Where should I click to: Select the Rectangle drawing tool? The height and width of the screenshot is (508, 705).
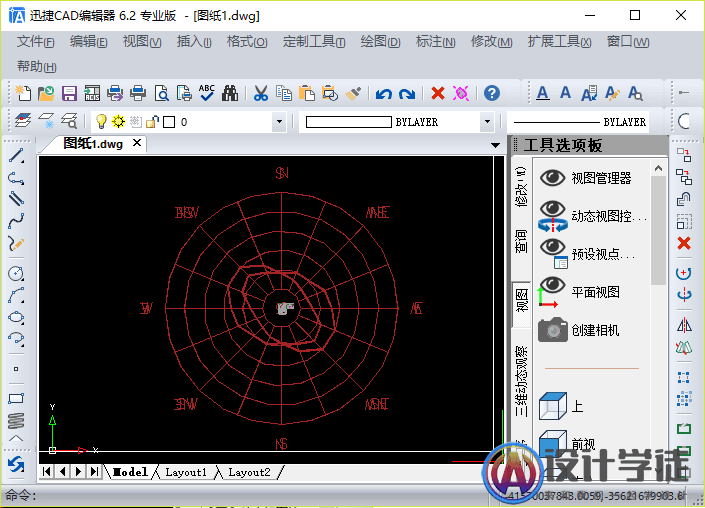point(16,398)
